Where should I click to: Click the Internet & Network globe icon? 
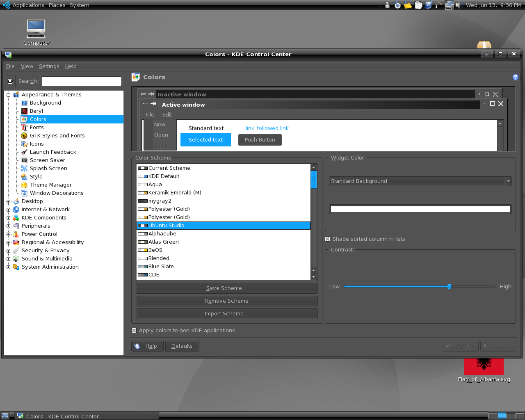click(x=16, y=210)
